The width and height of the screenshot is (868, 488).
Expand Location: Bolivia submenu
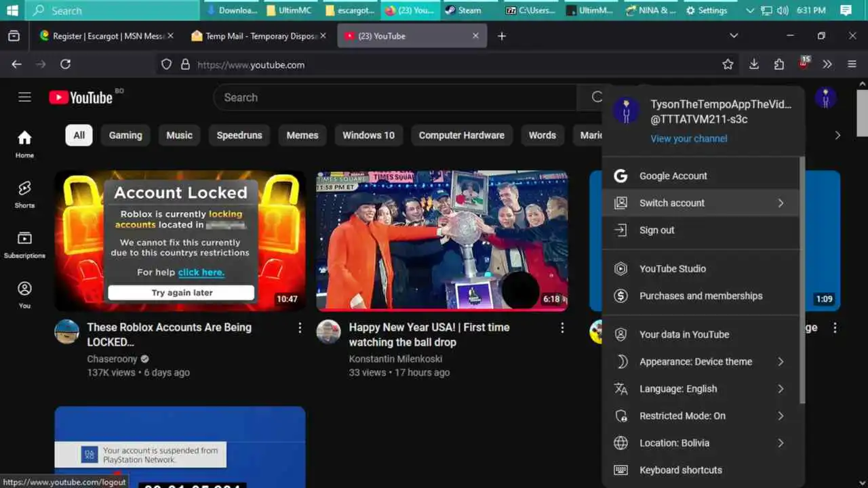[x=701, y=443]
